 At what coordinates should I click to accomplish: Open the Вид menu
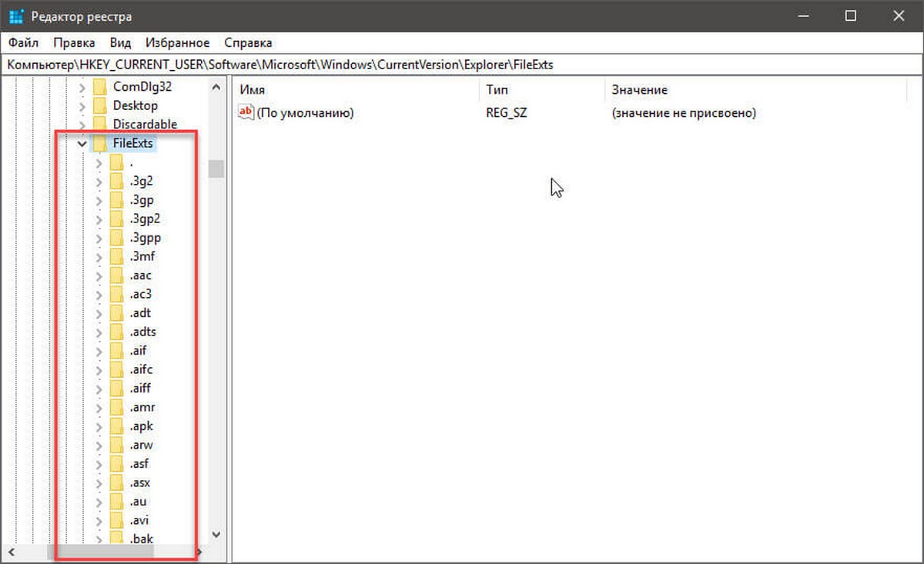(x=120, y=42)
